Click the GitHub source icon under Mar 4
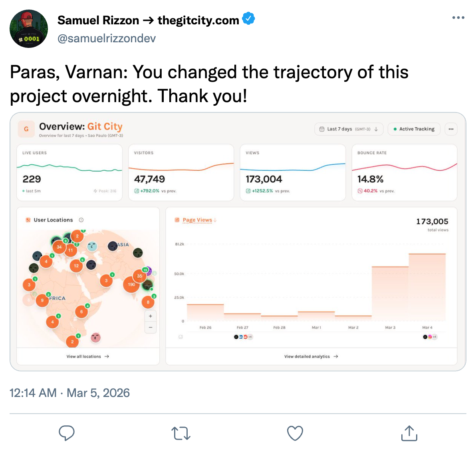476x462 pixels. (425, 337)
